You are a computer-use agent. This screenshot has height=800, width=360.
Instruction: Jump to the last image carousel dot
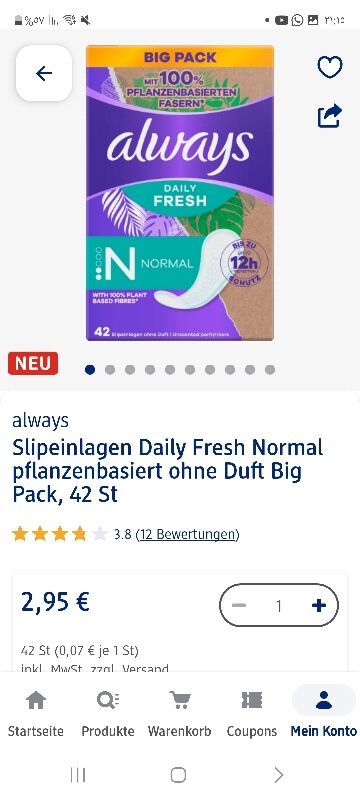(x=270, y=370)
